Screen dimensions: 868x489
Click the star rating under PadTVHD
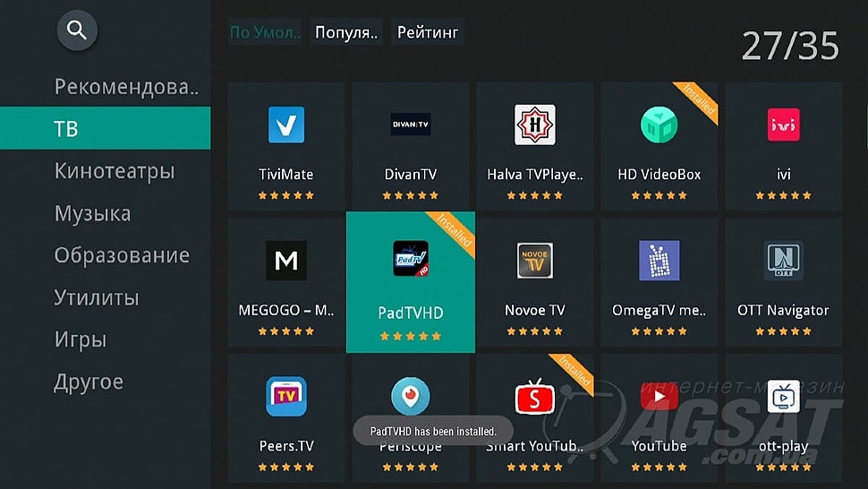coord(410,336)
